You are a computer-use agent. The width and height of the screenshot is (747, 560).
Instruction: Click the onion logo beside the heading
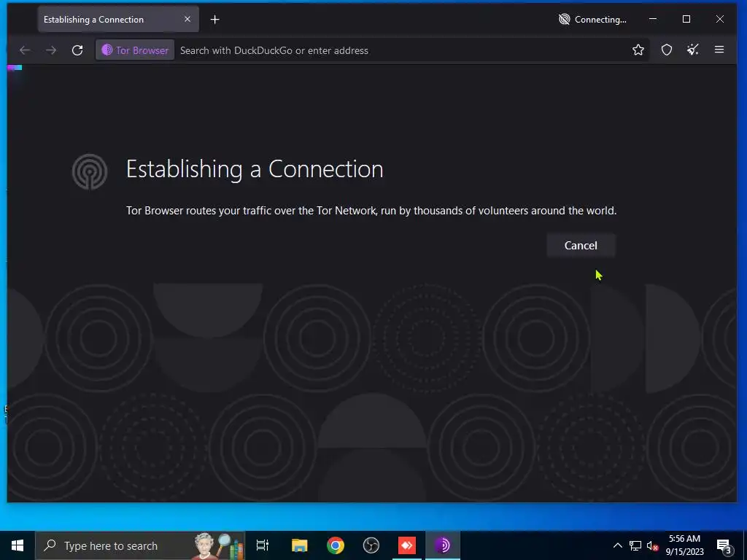point(90,171)
